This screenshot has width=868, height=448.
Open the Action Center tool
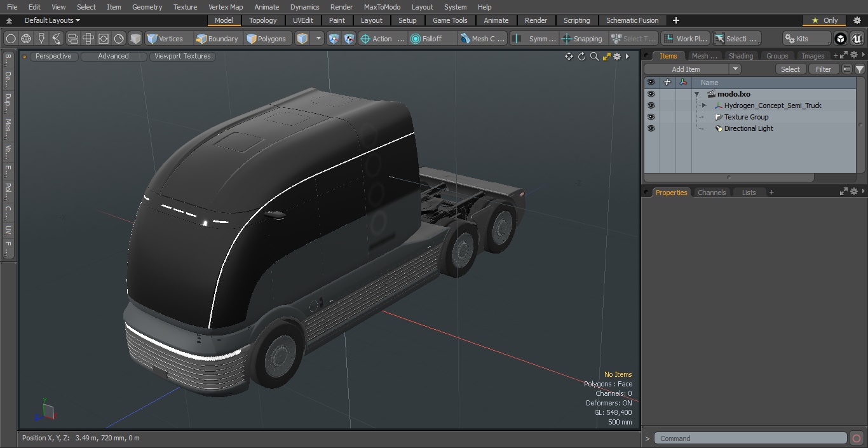(383, 39)
